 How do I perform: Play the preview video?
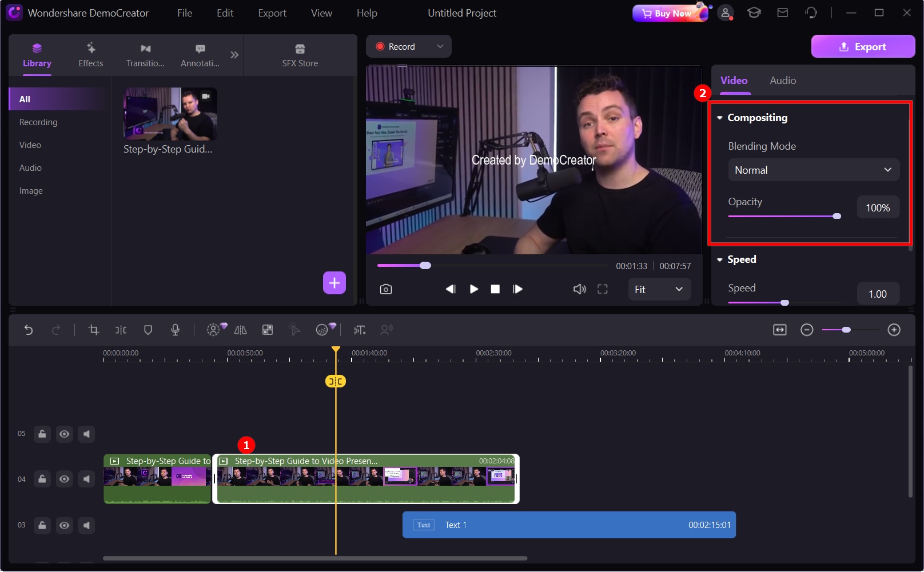[x=474, y=289]
